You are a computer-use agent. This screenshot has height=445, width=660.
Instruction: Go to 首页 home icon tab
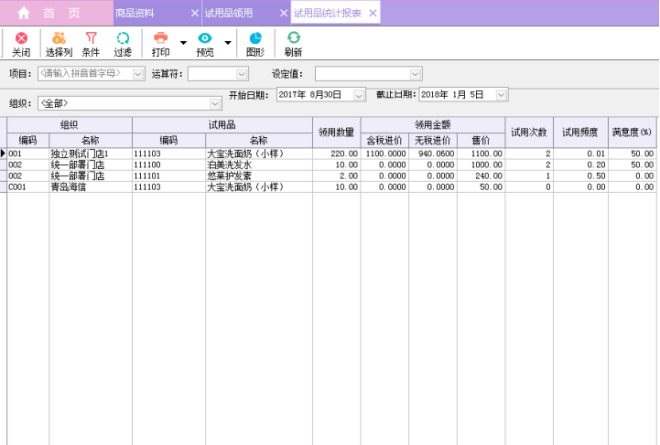pos(24,13)
